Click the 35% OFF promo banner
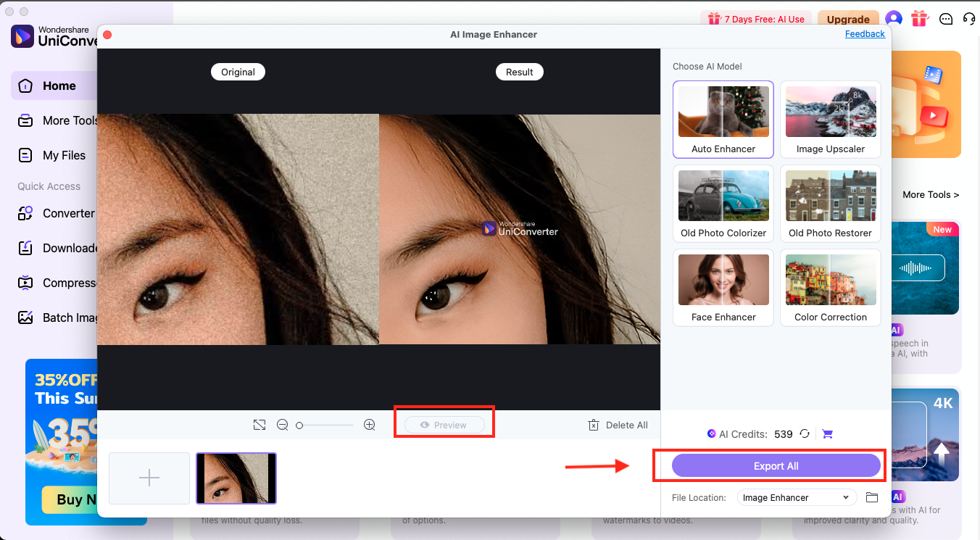980x540 pixels. [x=61, y=442]
